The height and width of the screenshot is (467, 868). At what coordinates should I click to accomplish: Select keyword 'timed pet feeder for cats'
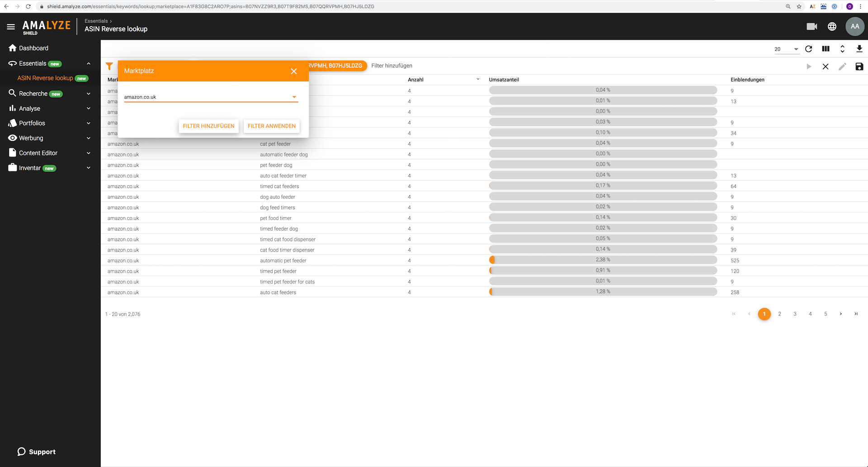tap(287, 282)
